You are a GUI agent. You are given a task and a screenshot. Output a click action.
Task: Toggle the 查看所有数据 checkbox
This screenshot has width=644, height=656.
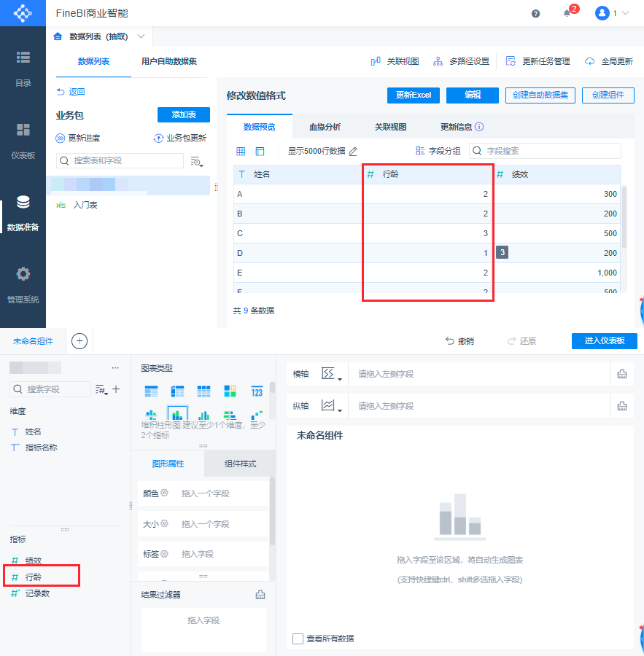coord(298,639)
